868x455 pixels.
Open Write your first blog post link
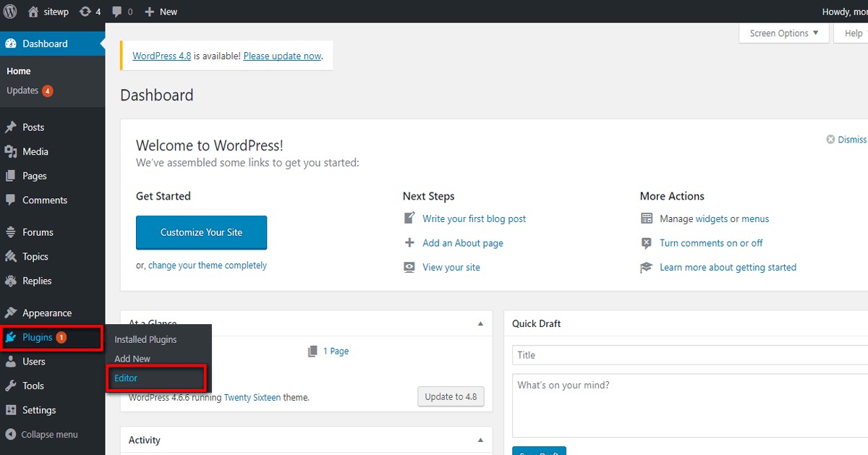click(475, 218)
